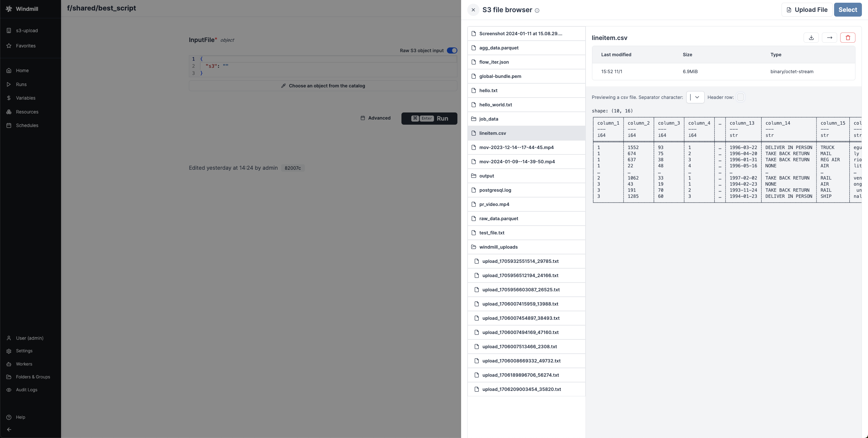Click the move arrow icon for lineitem.csv
Screen dimensions: 868x438
829,38
